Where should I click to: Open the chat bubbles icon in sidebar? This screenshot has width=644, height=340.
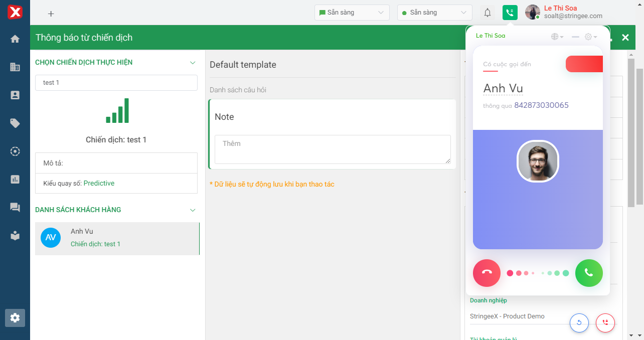point(15,207)
